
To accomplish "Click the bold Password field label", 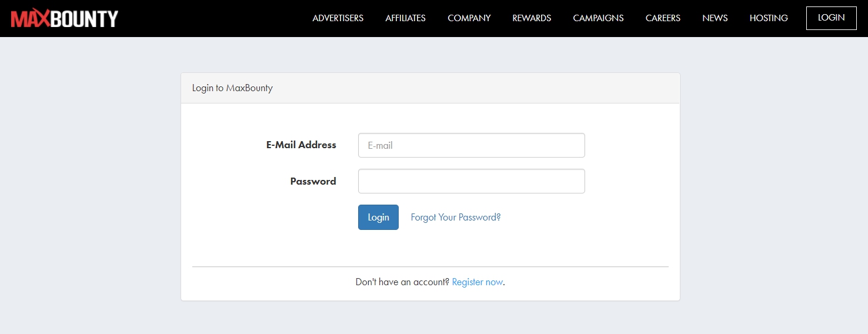I will click(x=313, y=182).
